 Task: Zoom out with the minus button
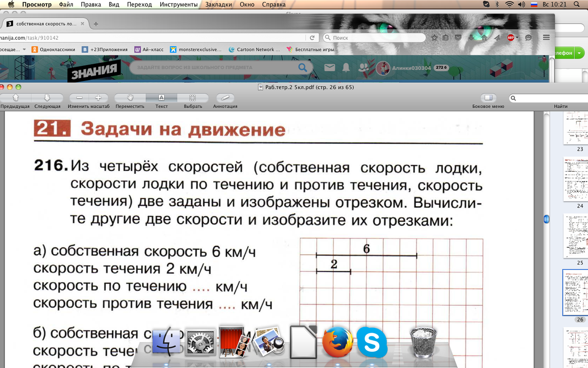click(79, 98)
